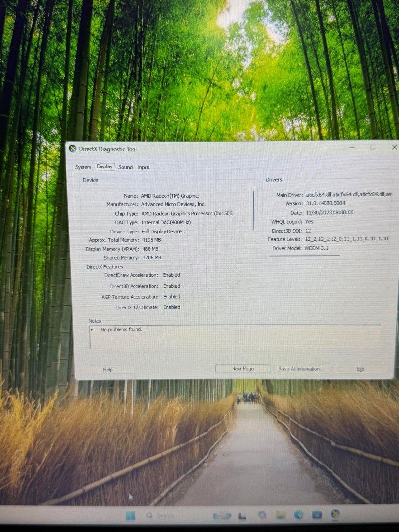Screen dimensions: 399x532
Task: Open the Sound tab
Action: click(125, 167)
